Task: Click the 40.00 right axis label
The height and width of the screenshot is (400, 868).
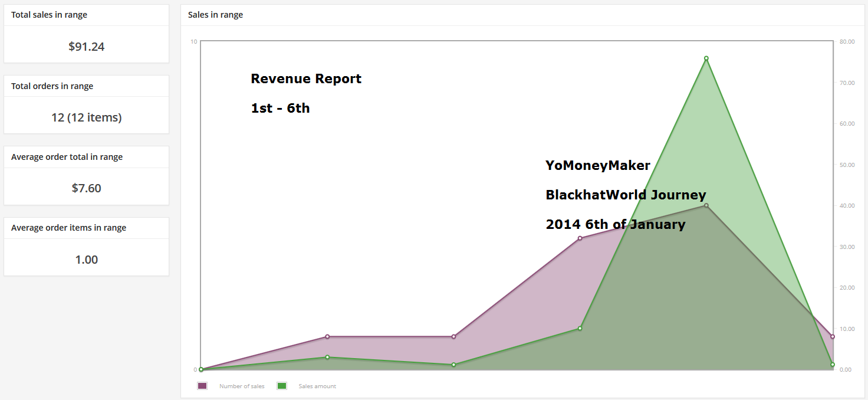Action: pos(847,206)
